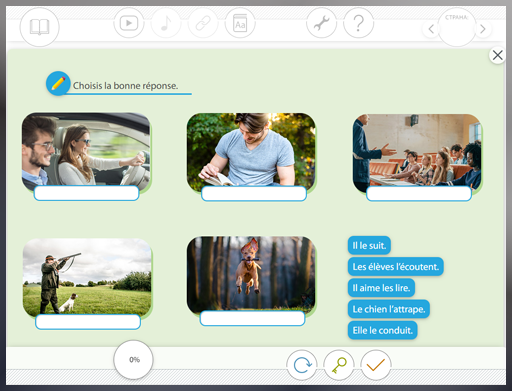Click answer box under the hunter photo
512x391 pixels.
(88, 322)
